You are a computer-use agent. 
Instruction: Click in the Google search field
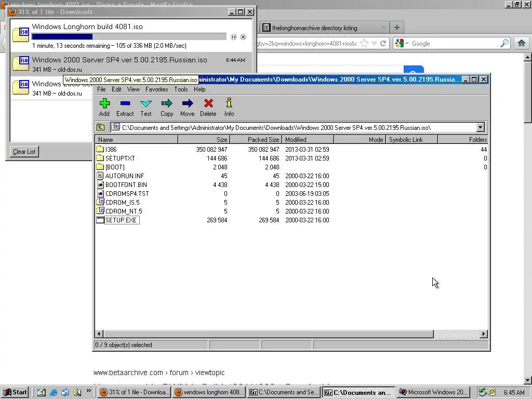pos(455,44)
